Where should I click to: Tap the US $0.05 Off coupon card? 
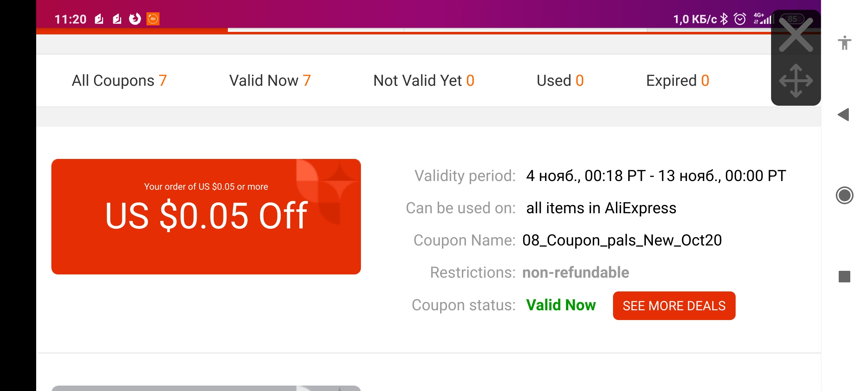[x=206, y=216]
